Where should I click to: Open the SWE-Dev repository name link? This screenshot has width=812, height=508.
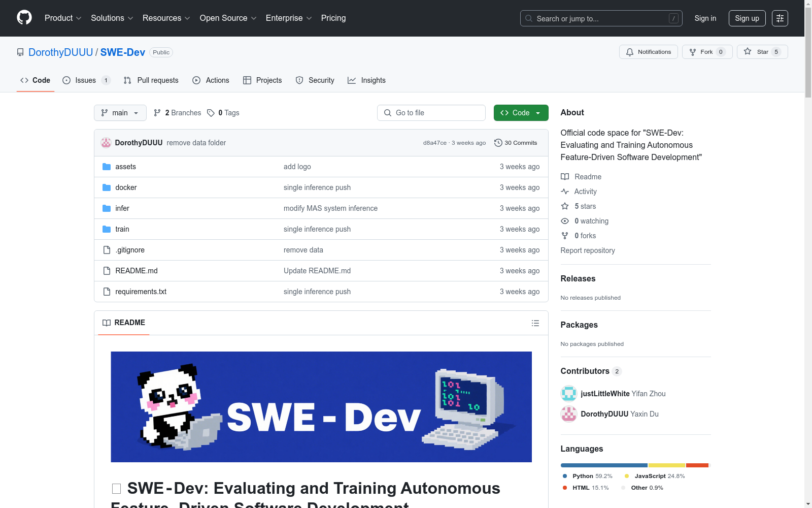tap(123, 52)
